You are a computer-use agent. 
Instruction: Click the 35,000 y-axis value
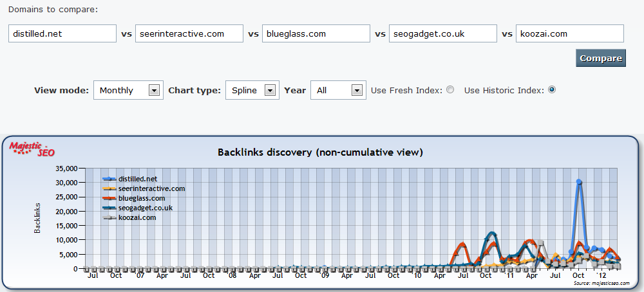pyautogui.click(x=66, y=168)
